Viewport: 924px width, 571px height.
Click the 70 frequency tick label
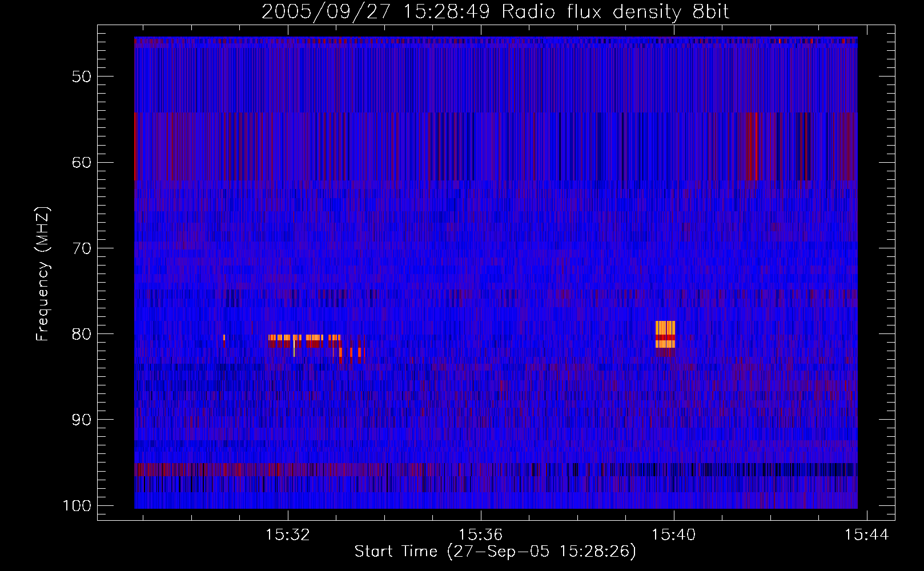82,248
